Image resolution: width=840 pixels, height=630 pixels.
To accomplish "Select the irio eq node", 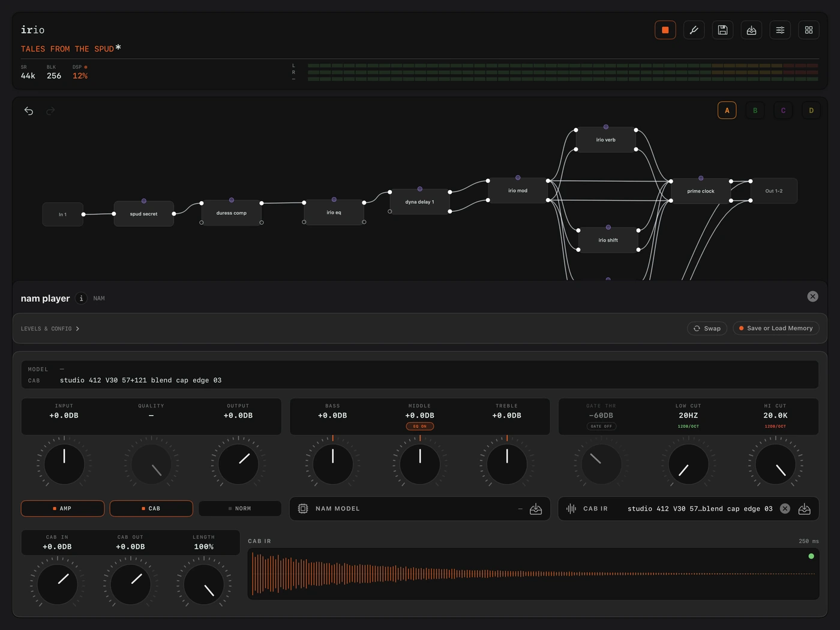I will click(x=334, y=212).
